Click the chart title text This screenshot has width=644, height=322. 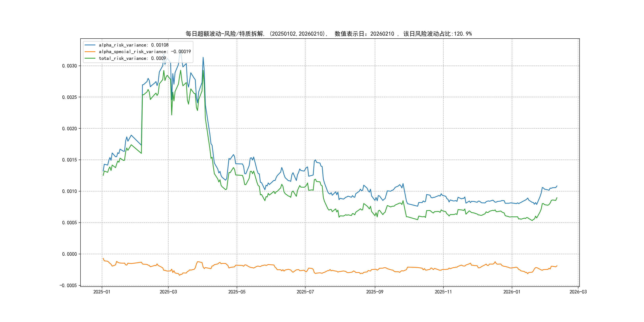pyautogui.click(x=329, y=34)
